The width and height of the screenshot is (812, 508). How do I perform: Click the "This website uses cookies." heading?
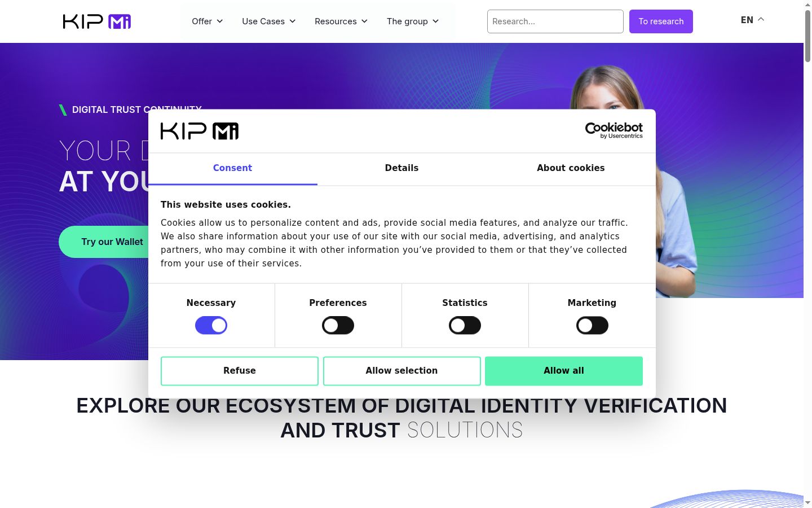tap(226, 205)
